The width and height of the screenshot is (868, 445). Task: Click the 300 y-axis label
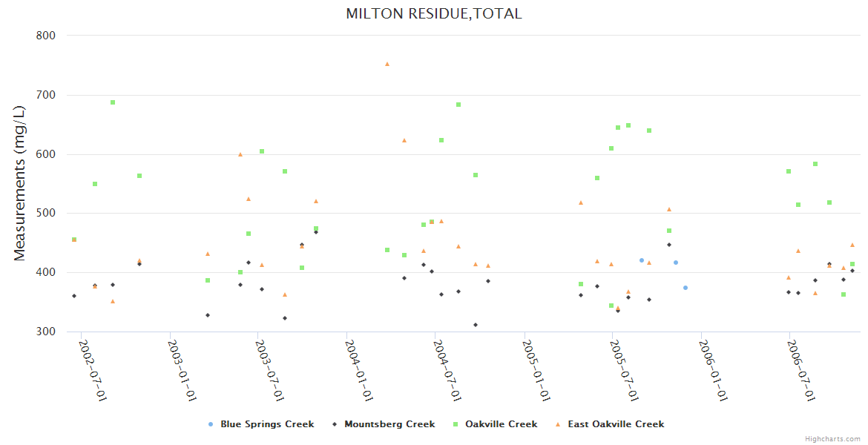(x=45, y=332)
